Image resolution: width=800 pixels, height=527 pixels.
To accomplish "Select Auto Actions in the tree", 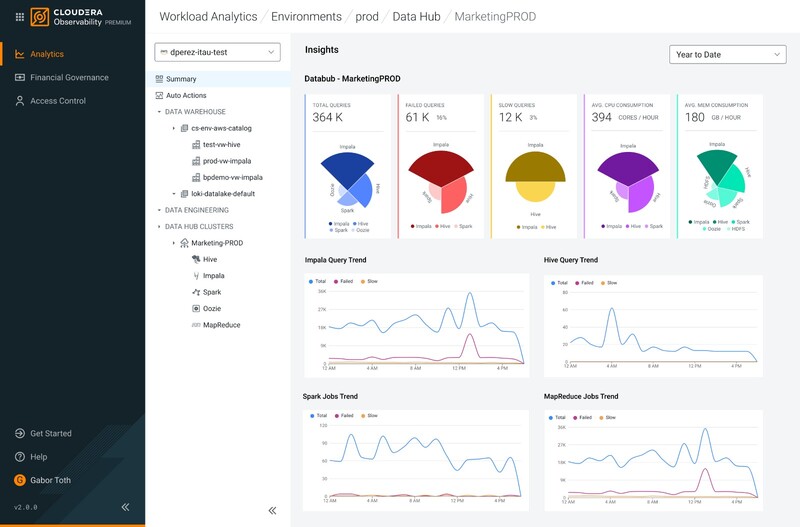I will coord(186,95).
